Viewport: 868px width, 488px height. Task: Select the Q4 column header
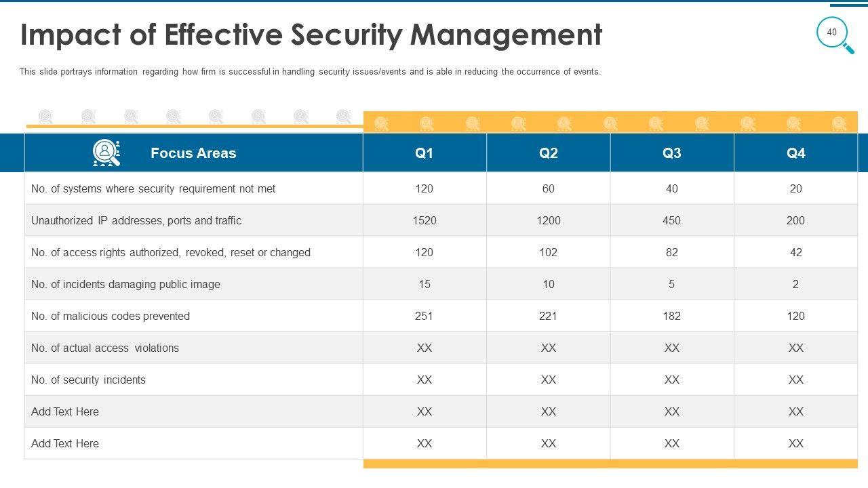[x=795, y=153]
